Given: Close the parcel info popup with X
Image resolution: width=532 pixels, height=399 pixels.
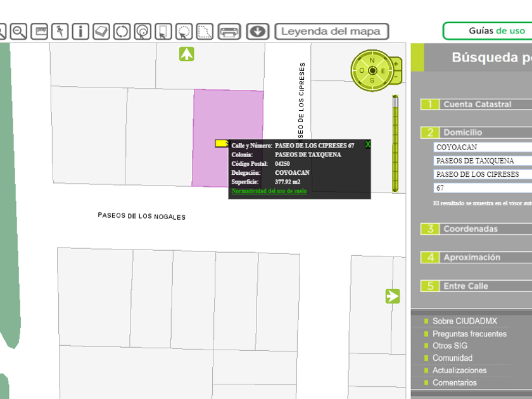Looking at the screenshot, I should [368, 144].
